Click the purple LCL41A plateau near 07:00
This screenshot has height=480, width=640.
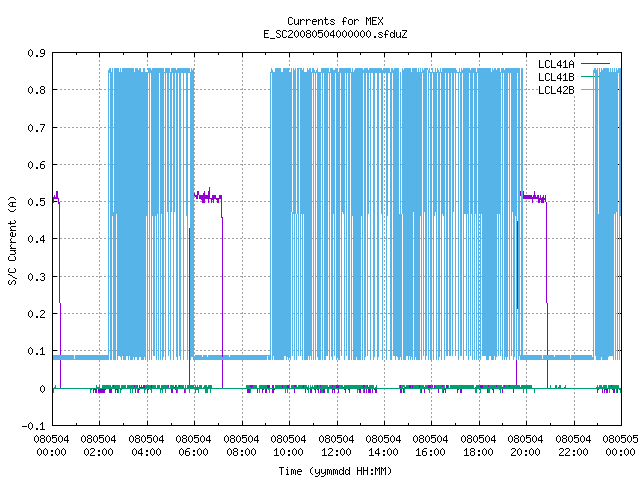[x=208, y=198]
